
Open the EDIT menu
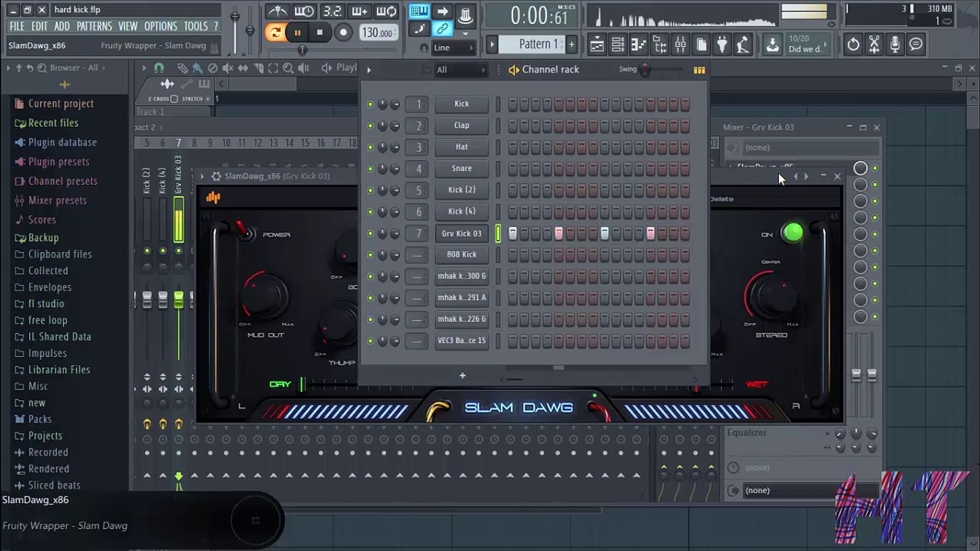click(x=39, y=27)
